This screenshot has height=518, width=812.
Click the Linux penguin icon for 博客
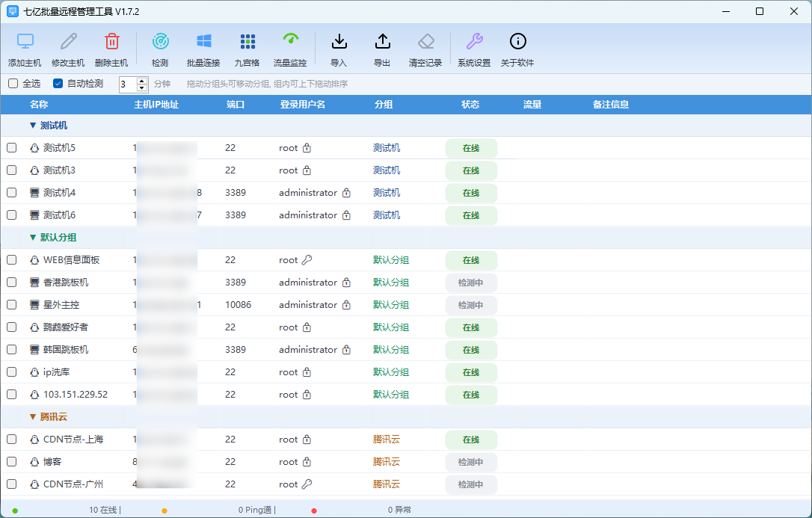coord(34,462)
